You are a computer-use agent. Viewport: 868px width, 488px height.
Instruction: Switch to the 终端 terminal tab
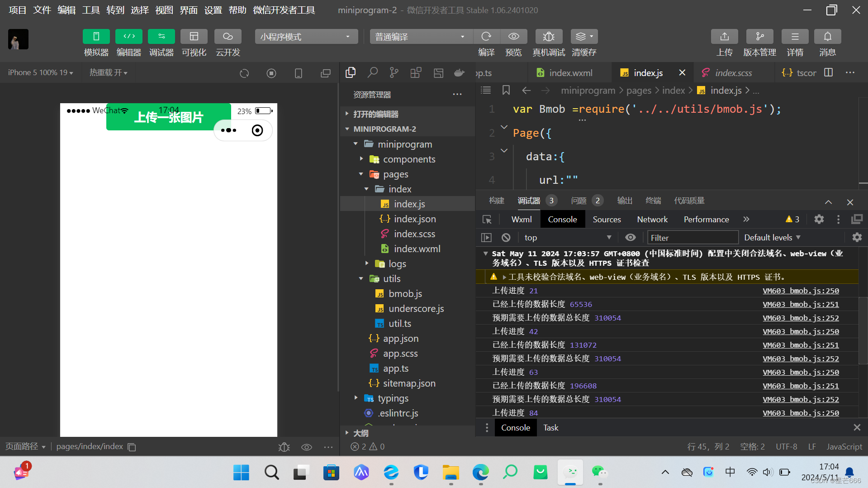tap(653, 201)
